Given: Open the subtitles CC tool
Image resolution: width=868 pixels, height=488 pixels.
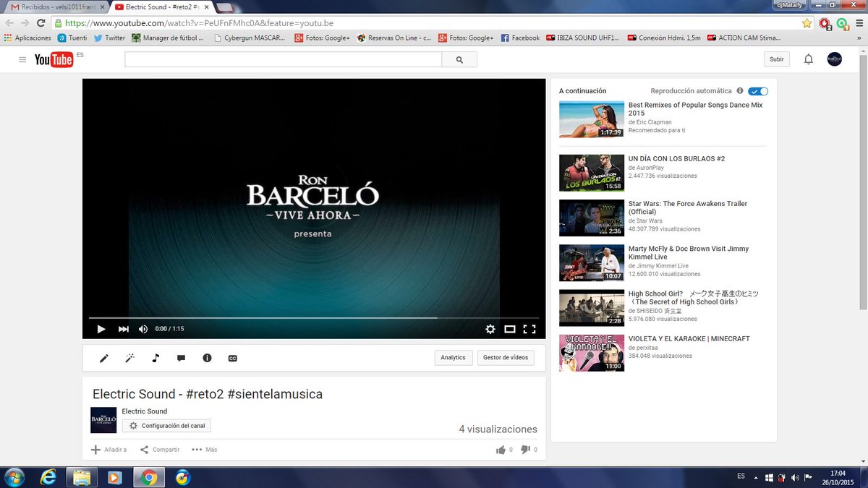Looking at the screenshot, I should pyautogui.click(x=233, y=358).
